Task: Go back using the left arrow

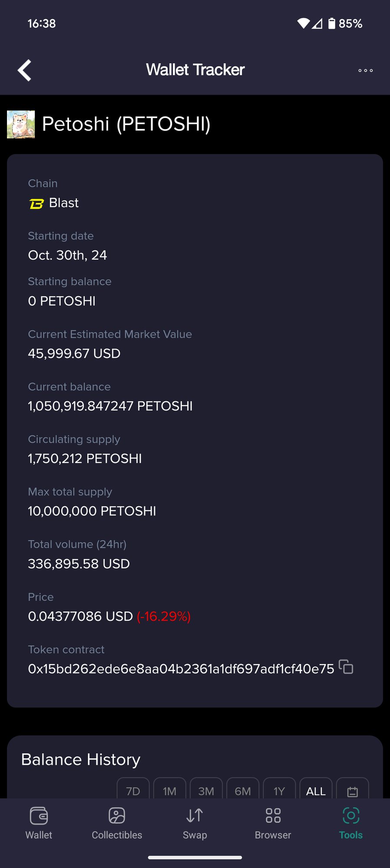Action: pyautogui.click(x=24, y=70)
